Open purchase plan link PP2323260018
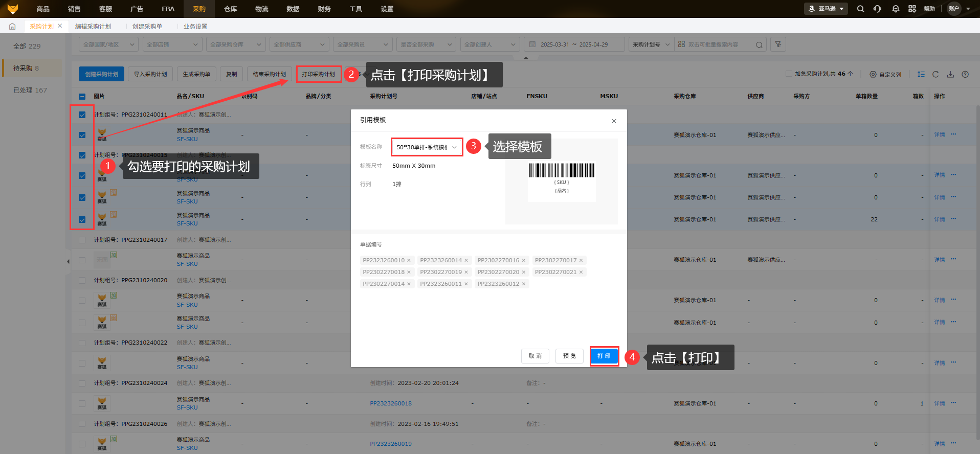This screenshot has width=980, height=454. (x=391, y=403)
